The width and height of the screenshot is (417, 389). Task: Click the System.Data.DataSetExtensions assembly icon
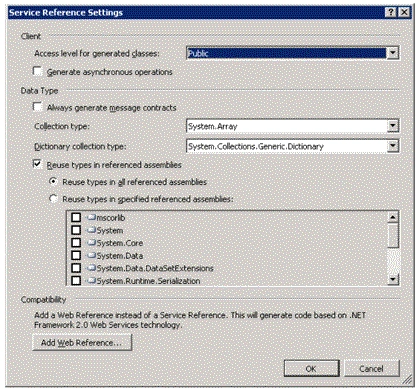point(91,268)
